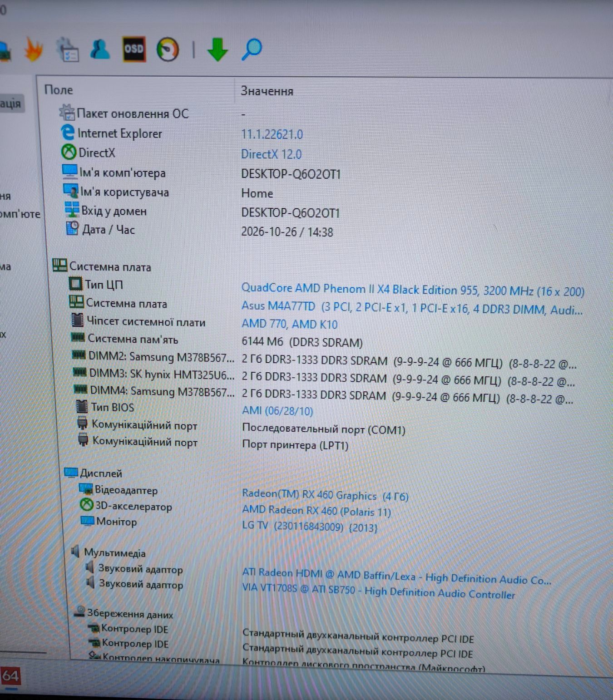Select the 2026-10-26 / 14:38 date value
The height and width of the screenshot is (700, 613).
[287, 232]
